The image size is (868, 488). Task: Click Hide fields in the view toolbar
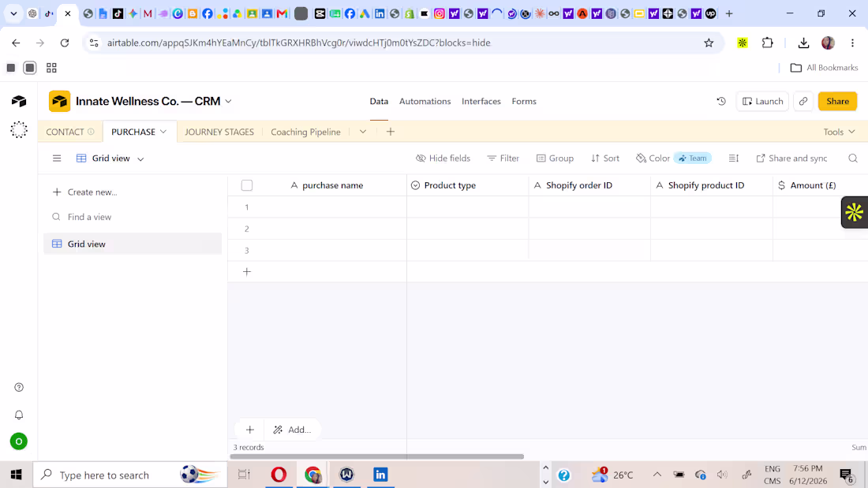[x=443, y=158]
